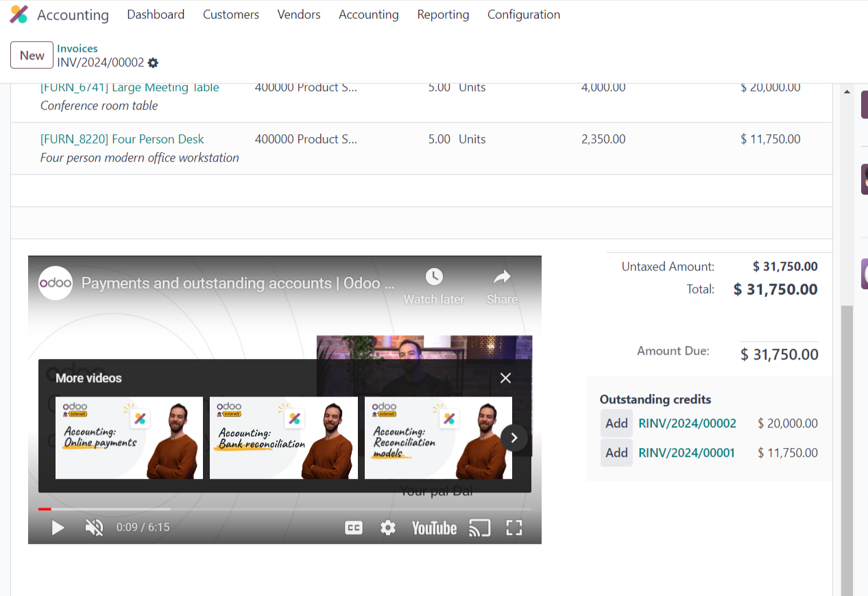Image resolution: width=868 pixels, height=596 pixels.
Task: Click the Odoo channel avatar
Action: pyautogui.click(x=56, y=283)
